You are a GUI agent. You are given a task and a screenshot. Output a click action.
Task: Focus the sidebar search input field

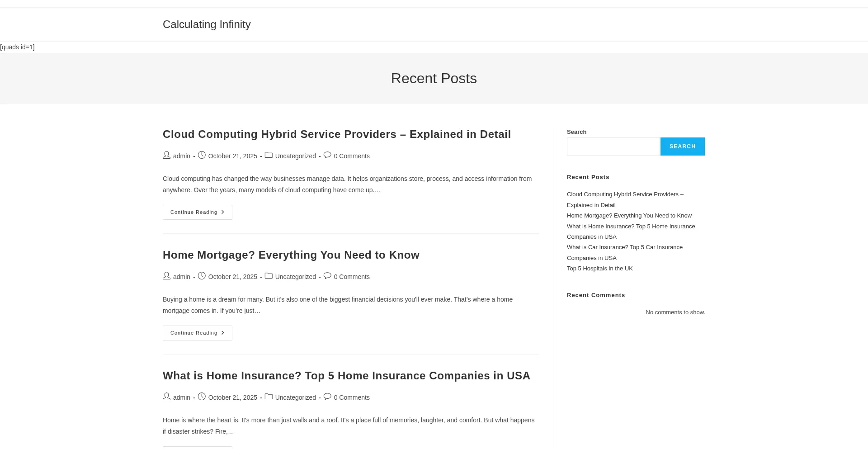613,147
